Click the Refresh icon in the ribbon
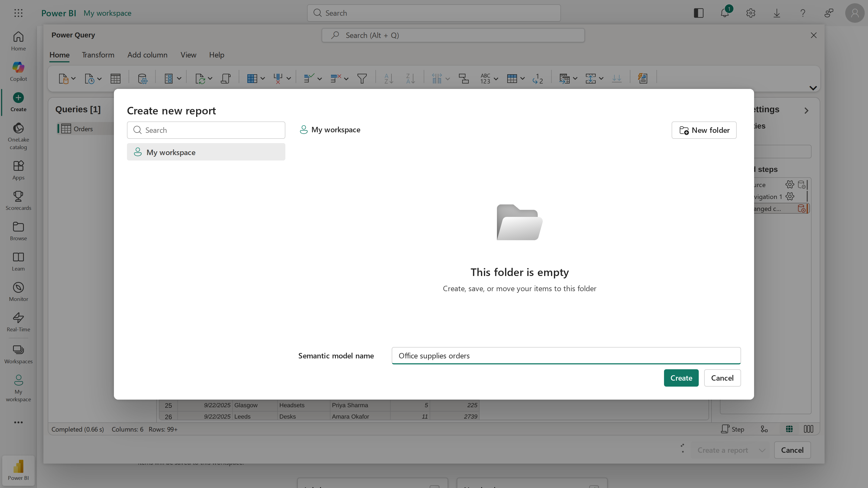This screenshot has width=868, height=488. pyautogui.click(x=200, y=78)
